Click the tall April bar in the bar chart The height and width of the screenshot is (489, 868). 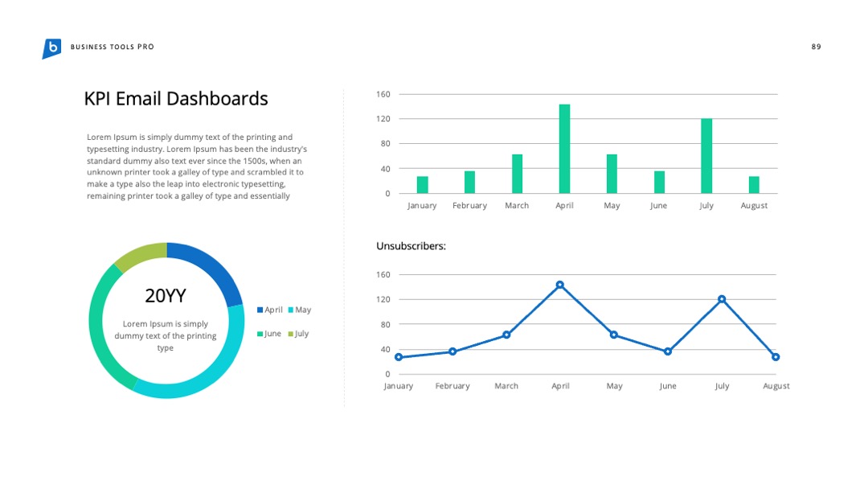pyautogui.click(x=565, y=149)
